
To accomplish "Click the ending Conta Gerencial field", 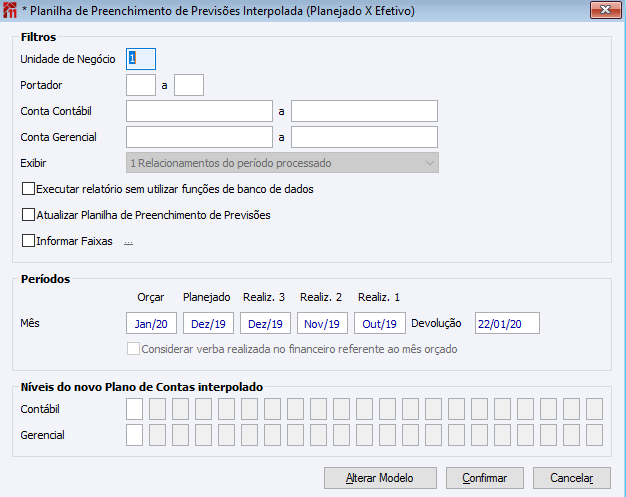I will (364, 136).
